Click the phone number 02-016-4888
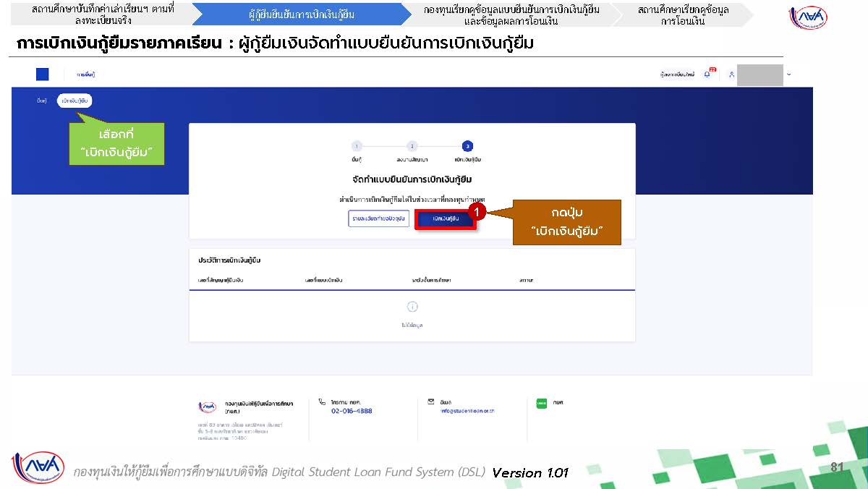 tap(352, 411)
